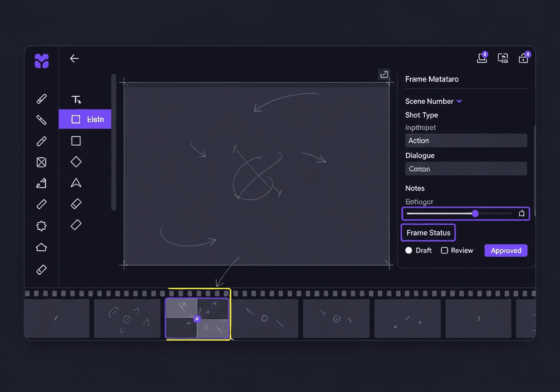The width and height of the screenshot is (560, 392).
Task: Select the star-shaped burst tool
Action: [41, 226]
